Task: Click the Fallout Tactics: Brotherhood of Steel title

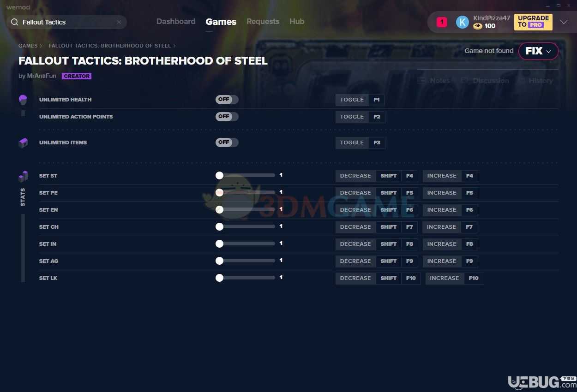Action: click(x=143, y=61)
